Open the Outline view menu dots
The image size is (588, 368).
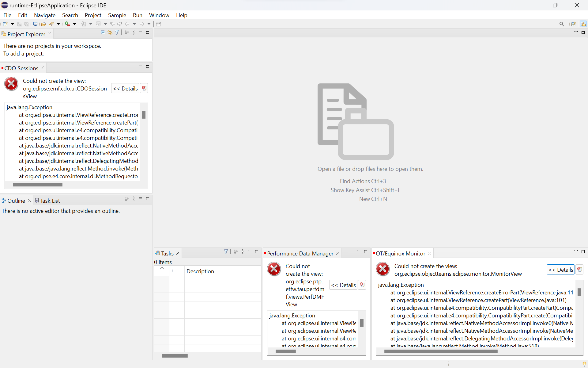pos(134,199)
